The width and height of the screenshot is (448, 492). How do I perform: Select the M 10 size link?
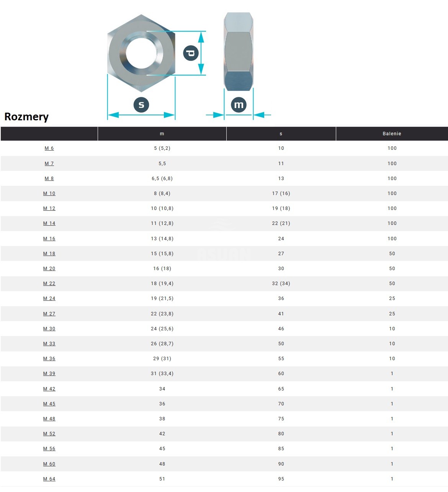(49, 194)
